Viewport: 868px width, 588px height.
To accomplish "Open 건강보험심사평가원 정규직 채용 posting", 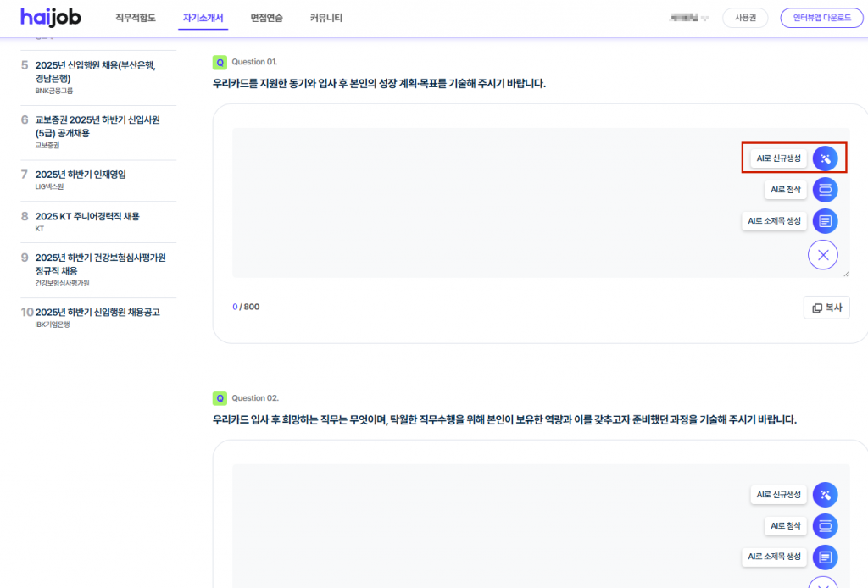I will [98, 270].
